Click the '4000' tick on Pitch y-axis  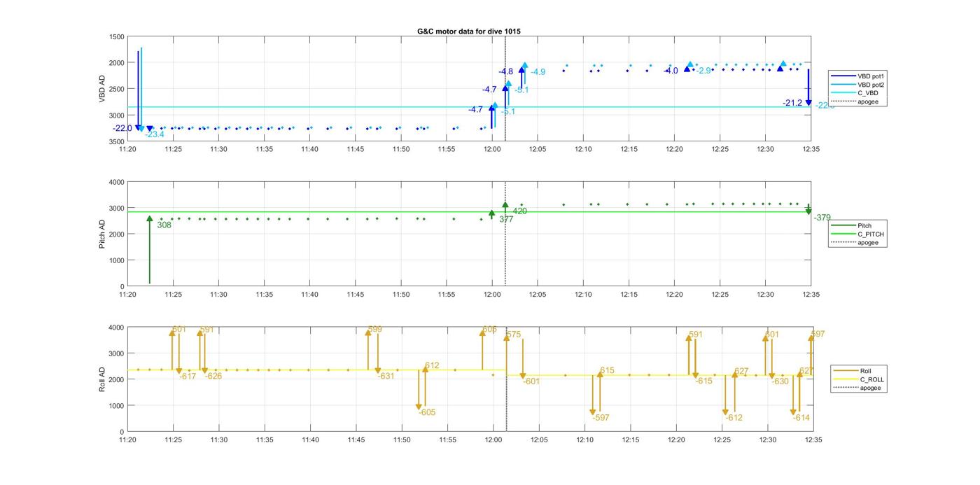[117, 182]
